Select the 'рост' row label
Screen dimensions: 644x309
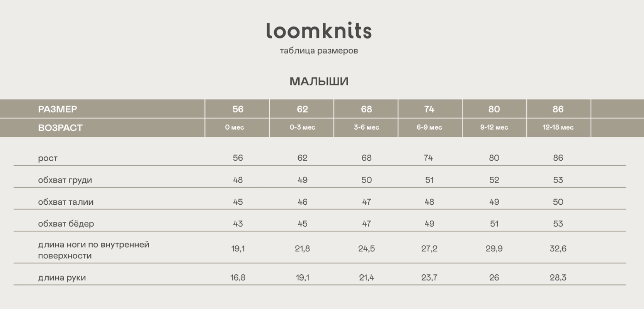coord(48,158)
